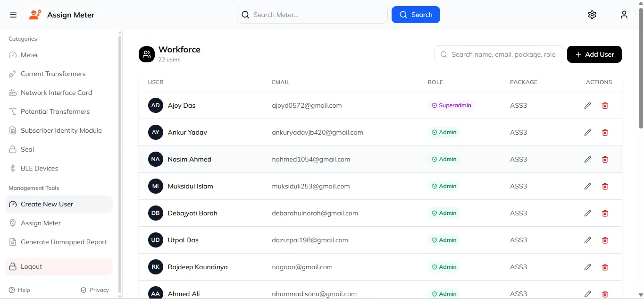Open Current Transformers category
644x299 pixels.
pos(59,74)
